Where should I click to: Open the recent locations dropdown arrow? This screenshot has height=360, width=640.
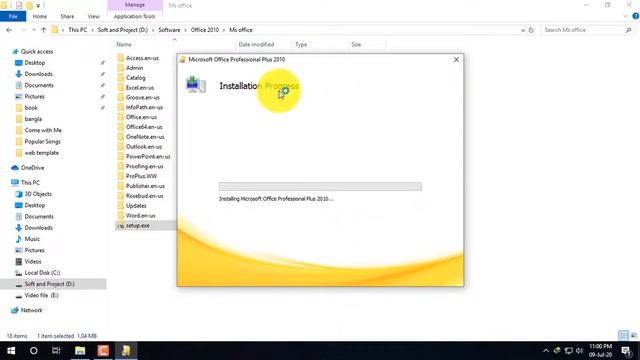pyautogui.click(x=34, y=30)
